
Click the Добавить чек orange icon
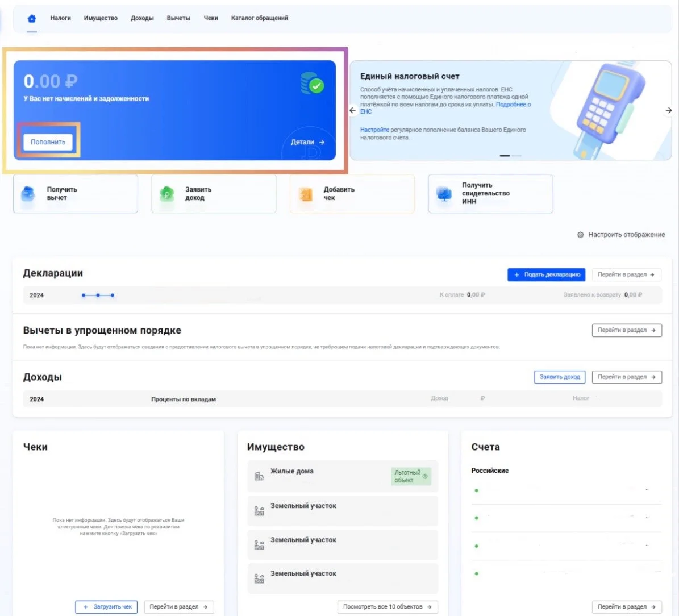click(306, 194)
